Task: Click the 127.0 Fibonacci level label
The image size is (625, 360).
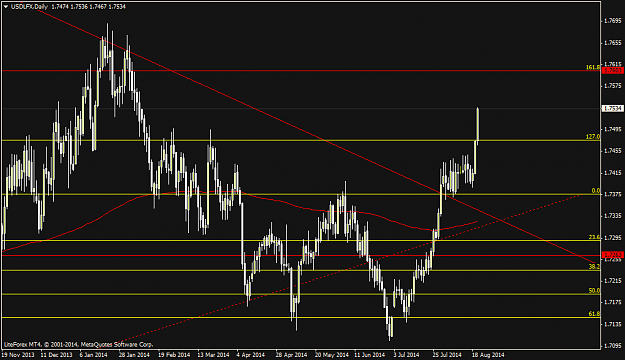Action: point(593,137)
